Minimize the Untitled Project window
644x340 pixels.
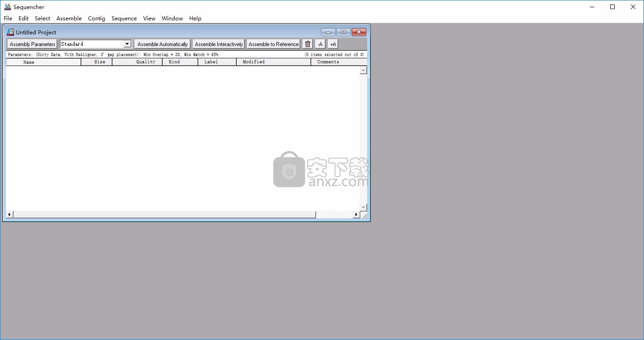pyautogui.click(x=328, y=32)
